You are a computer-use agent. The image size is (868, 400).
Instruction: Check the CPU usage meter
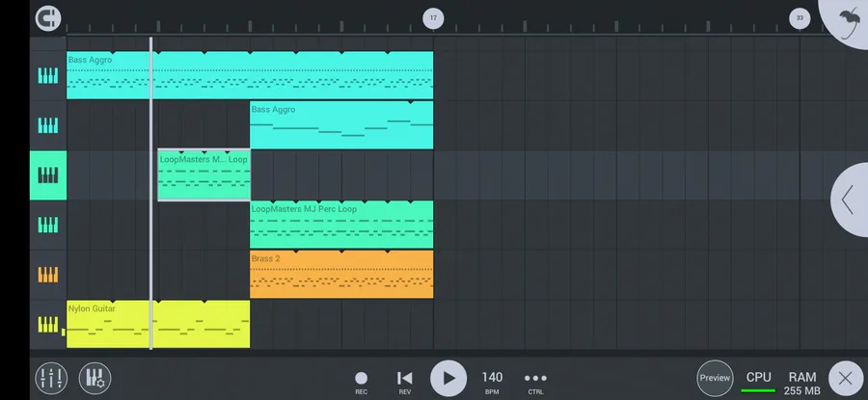tap(758, 383)
